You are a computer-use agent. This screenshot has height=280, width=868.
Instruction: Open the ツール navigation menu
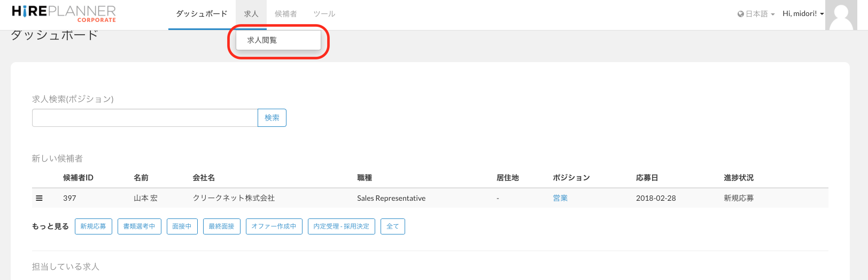324,14
